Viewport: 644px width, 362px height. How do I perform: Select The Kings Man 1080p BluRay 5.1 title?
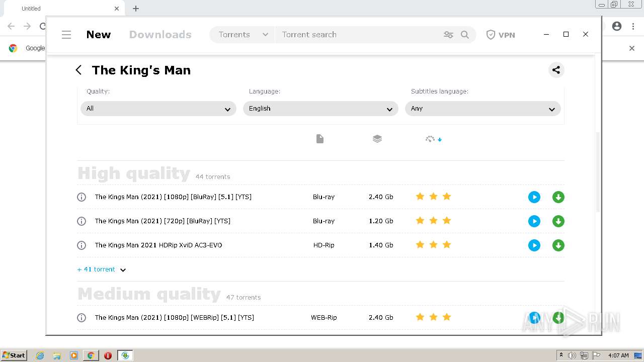pyautogui.click(x=173, y=197)
